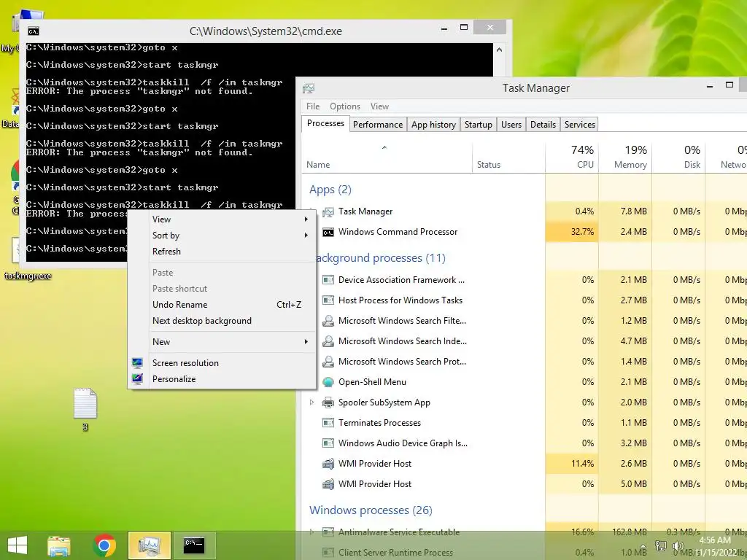The image size is (747, 560).
Task: Select the taskmgr.exe desktop item
Action: coord(28,257)
